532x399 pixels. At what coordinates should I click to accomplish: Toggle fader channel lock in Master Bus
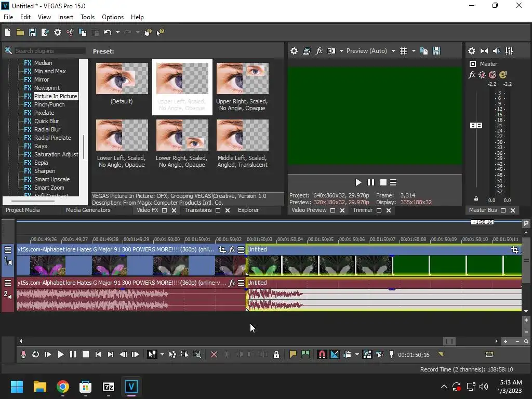click(x=476, y=199)
